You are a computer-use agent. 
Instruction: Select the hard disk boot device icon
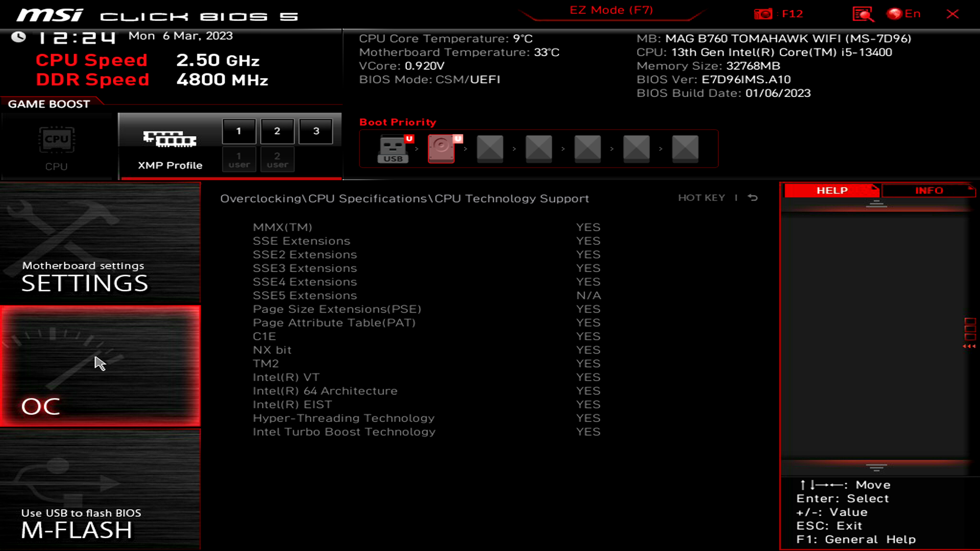coord(442,148)
